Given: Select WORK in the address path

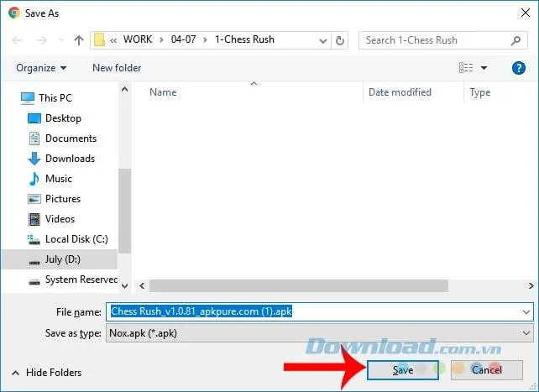Looking at the screenshot, I should (138, 39).
